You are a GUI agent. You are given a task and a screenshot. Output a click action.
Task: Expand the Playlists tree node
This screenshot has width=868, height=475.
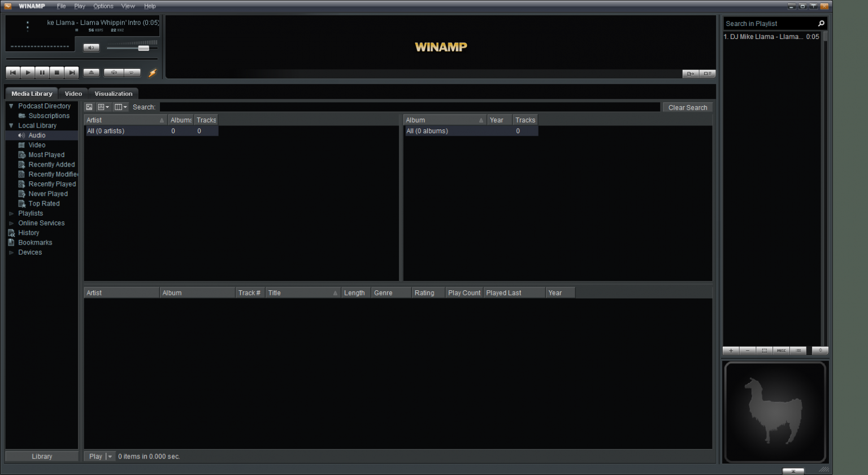click(11, 213)
